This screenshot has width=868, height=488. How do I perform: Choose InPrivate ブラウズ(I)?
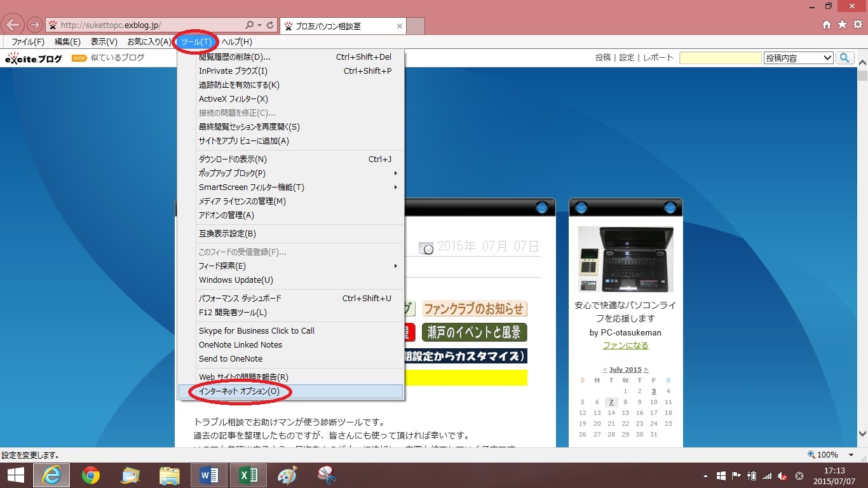[291, 71]
